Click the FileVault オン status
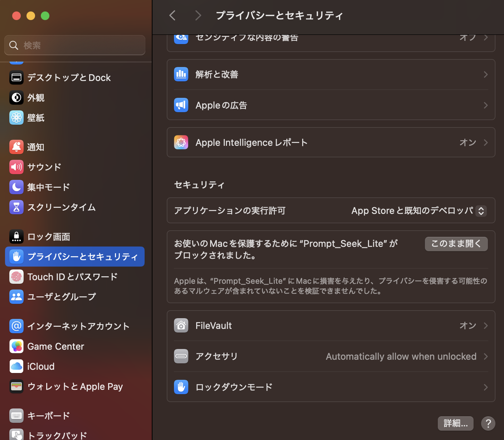The height and width of the screenshot is (440, 504). pos(468,325)
